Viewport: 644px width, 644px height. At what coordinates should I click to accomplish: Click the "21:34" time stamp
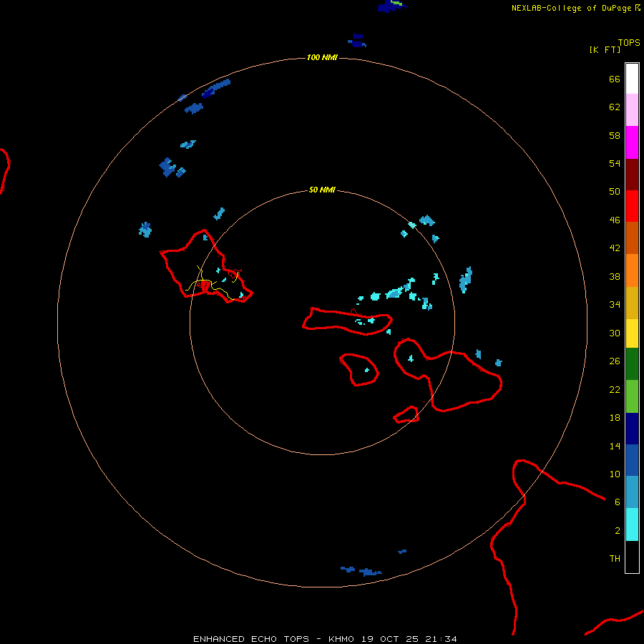(x=441, y=639)
